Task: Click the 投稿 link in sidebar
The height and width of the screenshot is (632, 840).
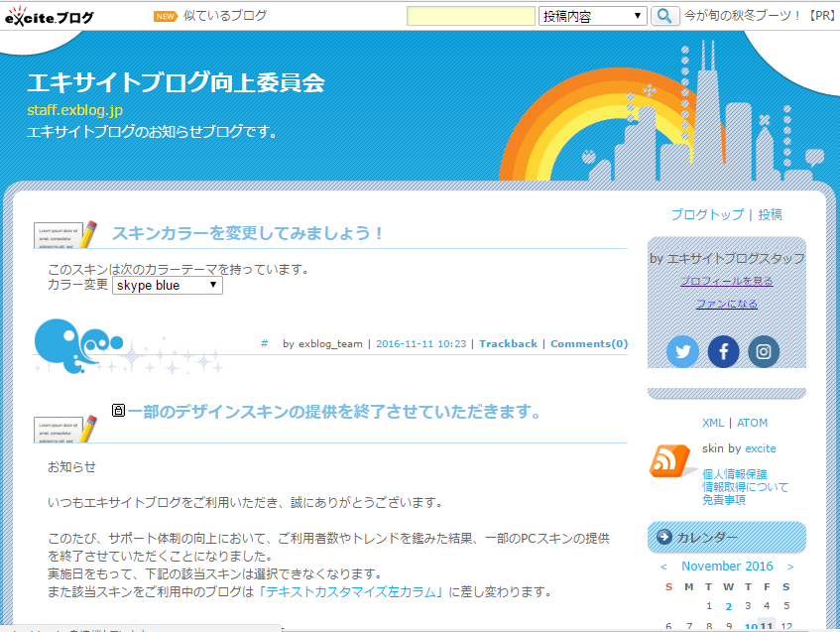Action: 770,214
